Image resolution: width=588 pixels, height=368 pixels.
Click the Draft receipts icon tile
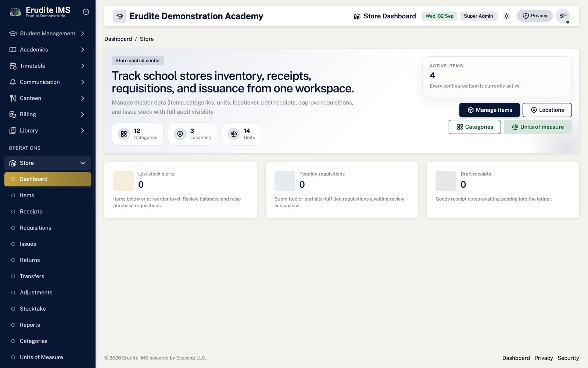pyautogui.click(x=446, y=181)
